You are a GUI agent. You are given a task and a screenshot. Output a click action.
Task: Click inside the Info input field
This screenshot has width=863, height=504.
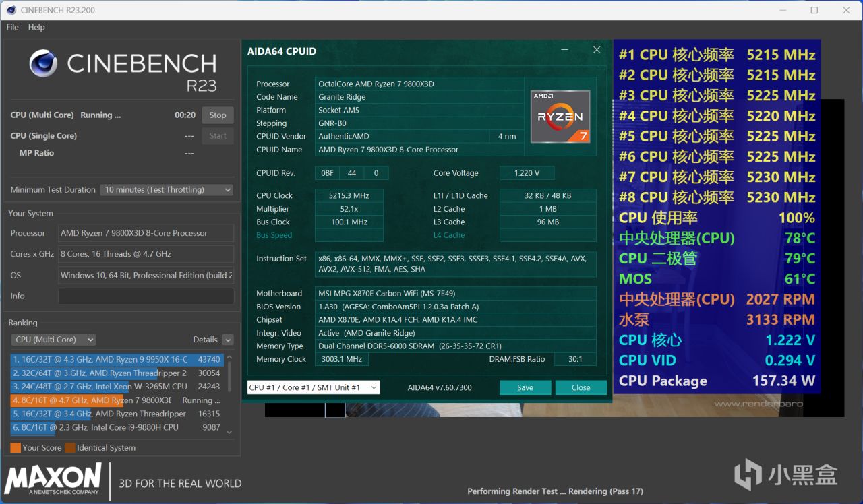tap(146, 296)
